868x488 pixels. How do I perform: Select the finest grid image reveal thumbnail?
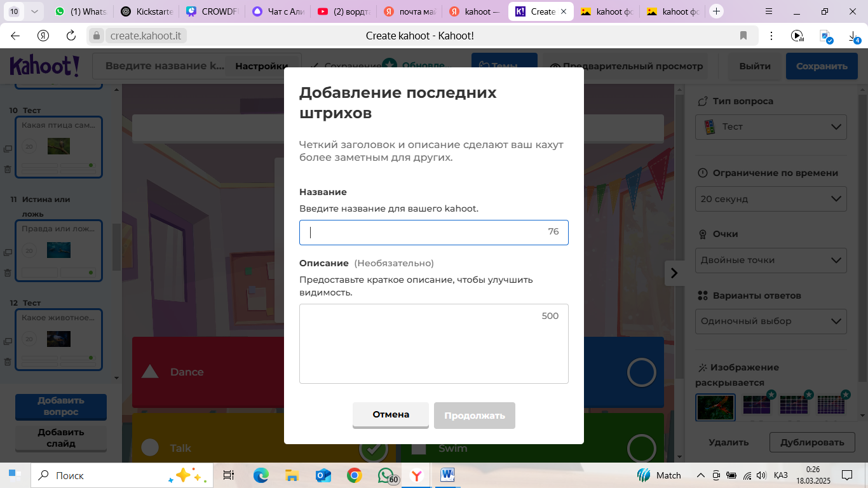[x=831, y=405]
